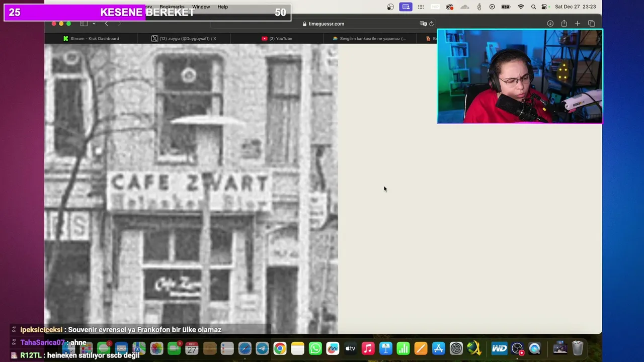Image resolution: width=644 pixels, height=362 pixels.
Task: Open Safari from the dock
Action: [x=245, y=348]
